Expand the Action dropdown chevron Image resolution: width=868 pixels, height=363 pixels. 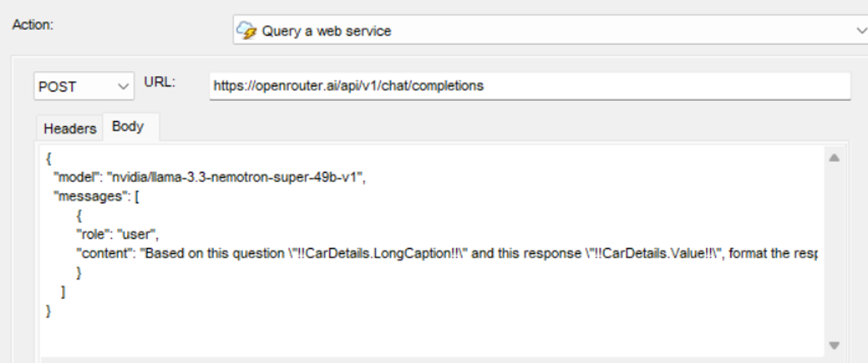[861, 31]
